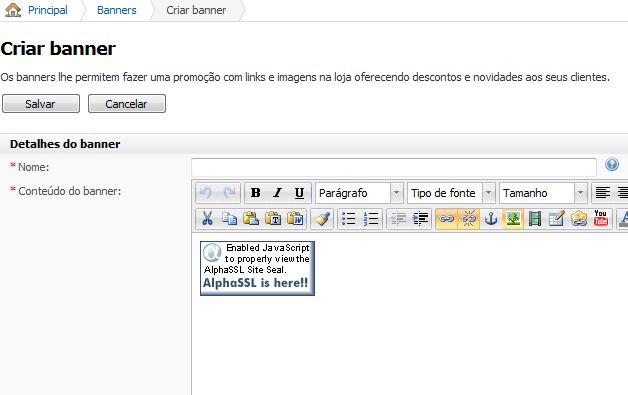Toggle underline formatting
The height and width of the screenshot is (395, 628).
[299, 193]
